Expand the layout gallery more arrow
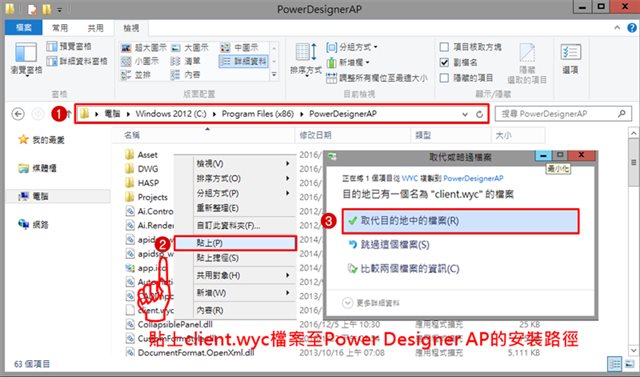Image resolution: width=640 pixels, height=377 pixels. coord(274,75)
